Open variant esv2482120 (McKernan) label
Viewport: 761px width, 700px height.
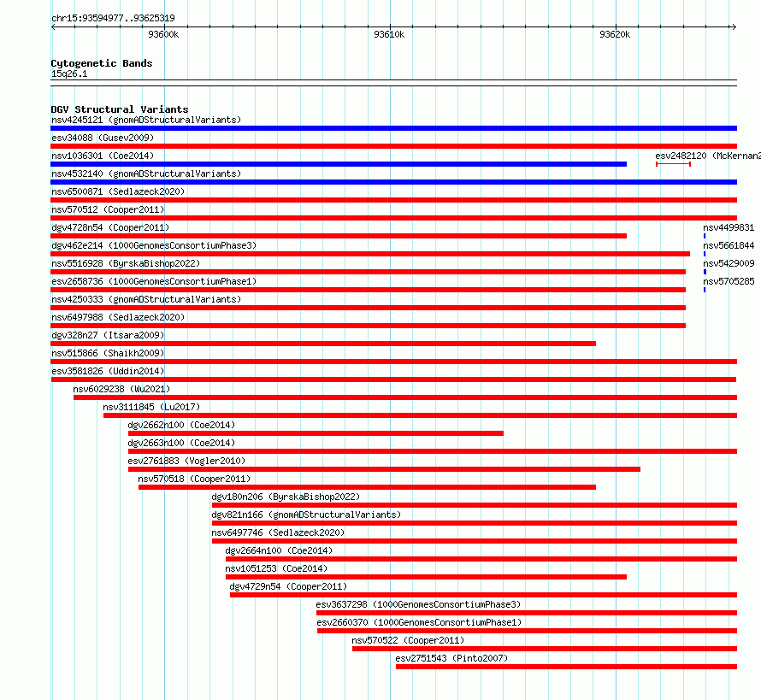(708, 156)
